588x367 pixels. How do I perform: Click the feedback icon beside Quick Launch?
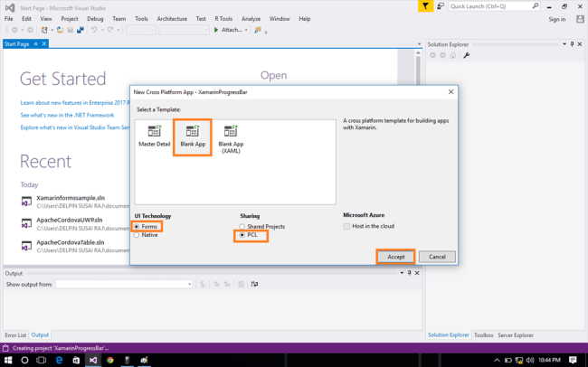click(x=441, y=6)
